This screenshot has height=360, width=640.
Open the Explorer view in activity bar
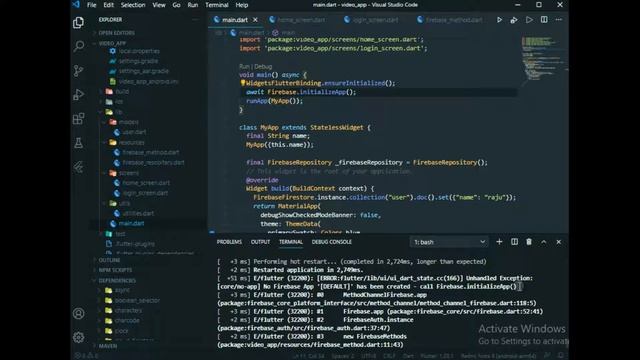coord(78,22)
